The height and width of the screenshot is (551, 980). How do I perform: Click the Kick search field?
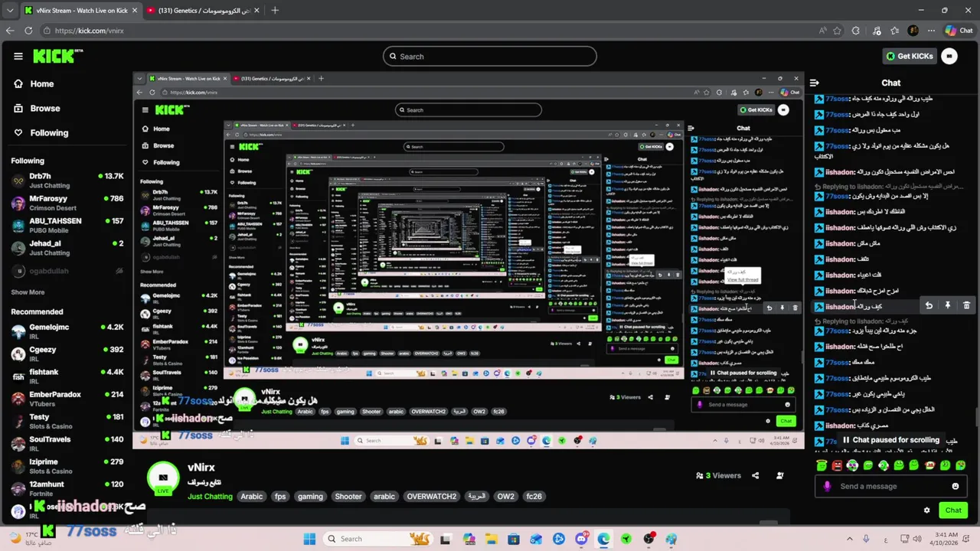[x=490, y=56]
